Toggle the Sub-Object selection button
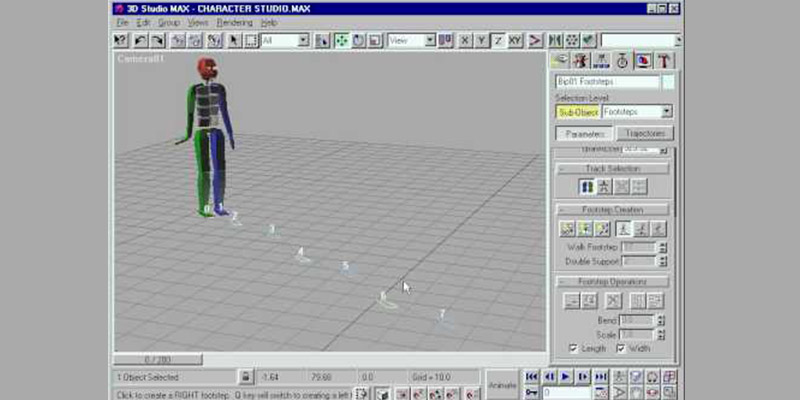This screenshot has height=400, width=800. point(578,112)
